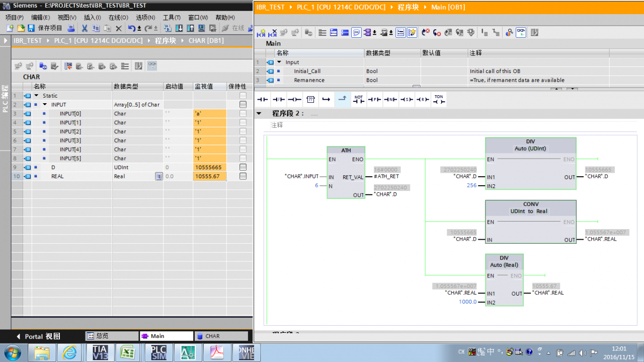Open undo history dropdown arrow
This screenshot has height=362, width=644.
click(139, 28)
